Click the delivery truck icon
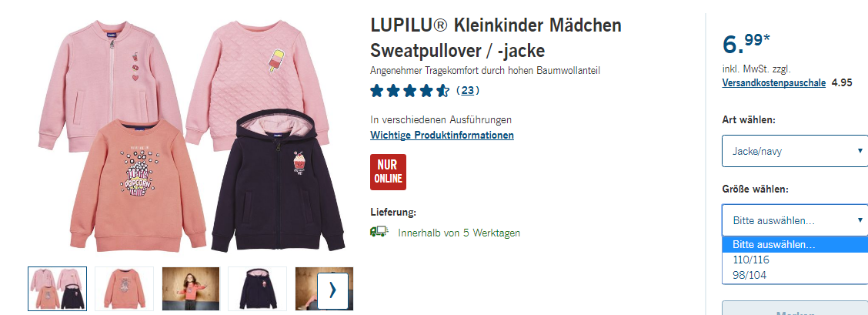The height and width of the screenshot is (315, 868). click(379, 232)
